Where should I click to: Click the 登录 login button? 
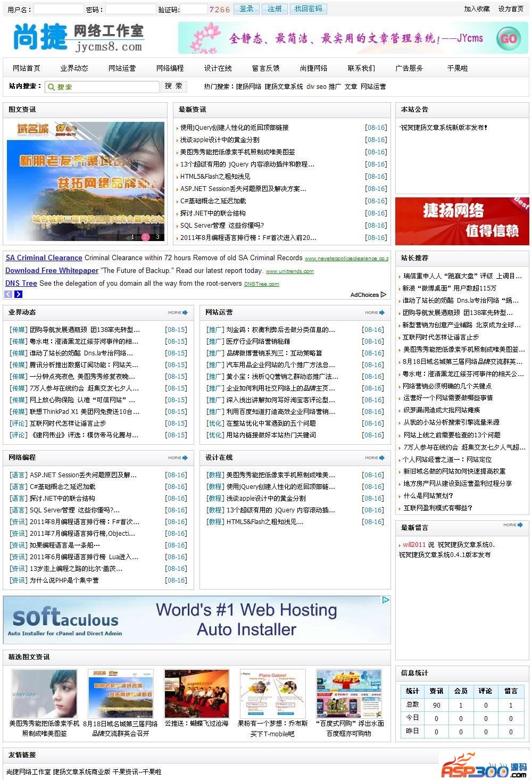click(x=246, y=9)
